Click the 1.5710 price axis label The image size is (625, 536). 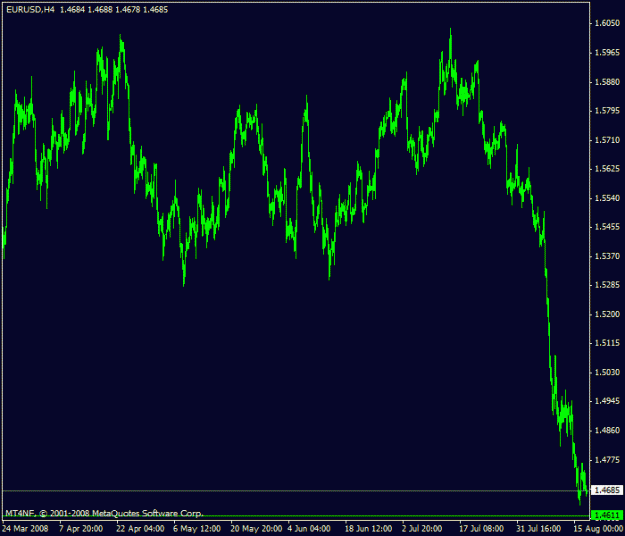607,140
